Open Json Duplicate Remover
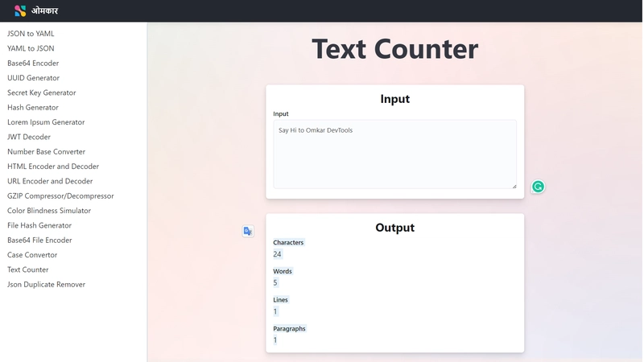Image resolution: width=644 pixels, height=362 pixels. click(47, 285)
